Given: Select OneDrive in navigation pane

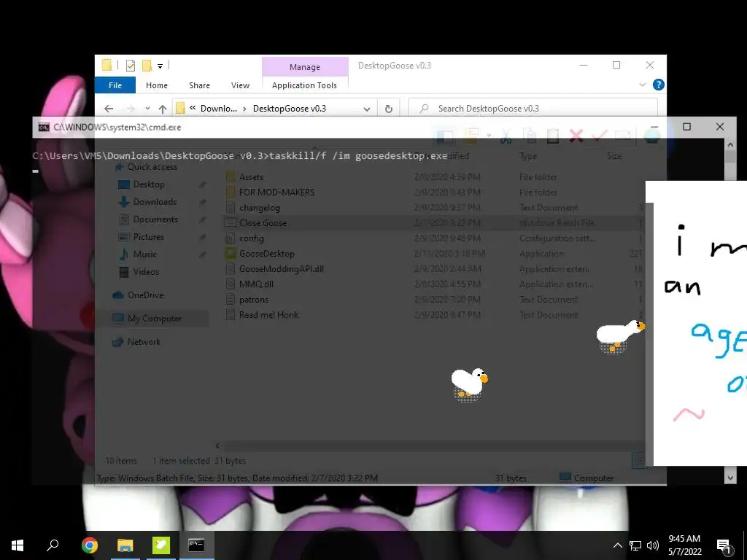Looking at the screenshot, I should click(x=145, y=295).
